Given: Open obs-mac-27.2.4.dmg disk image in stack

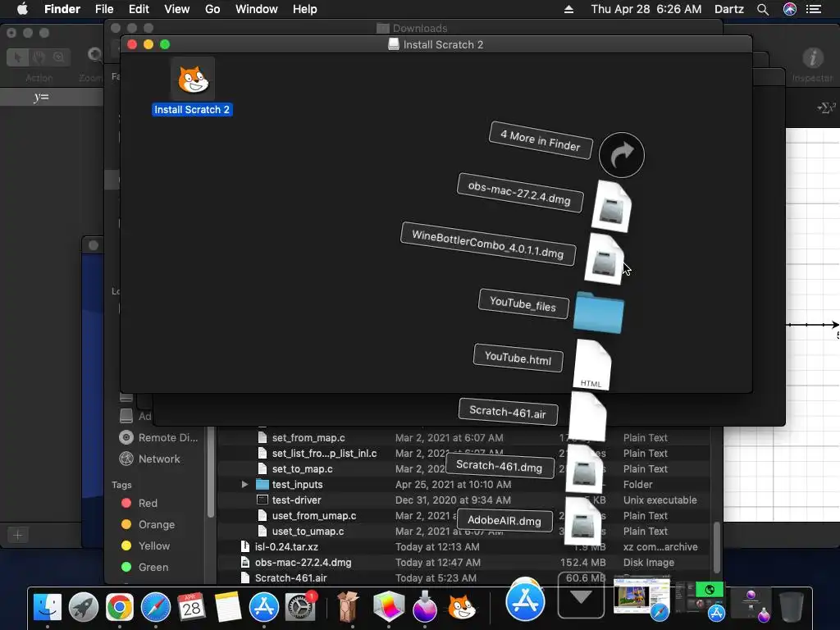Looking at the screenshot, I should (x=612, y=207).
